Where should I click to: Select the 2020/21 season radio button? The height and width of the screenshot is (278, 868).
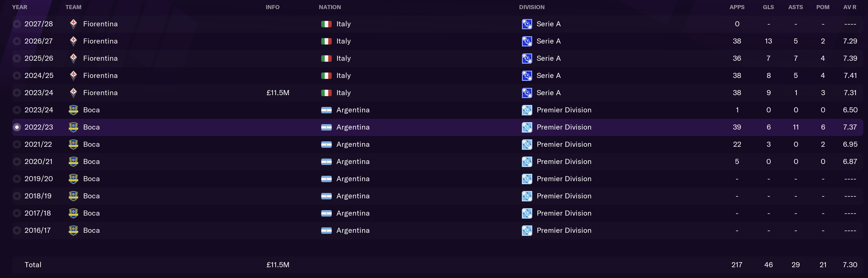(17, 162)
